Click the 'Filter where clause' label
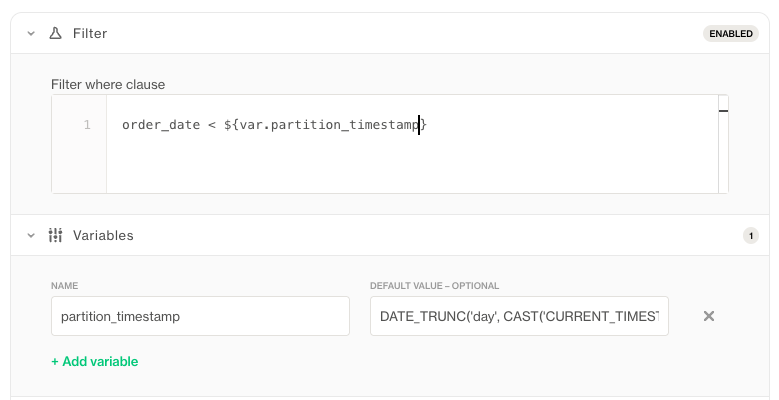The width and height of the screenshot is (779, 400). pyautogui.click(x=108, y=84)
